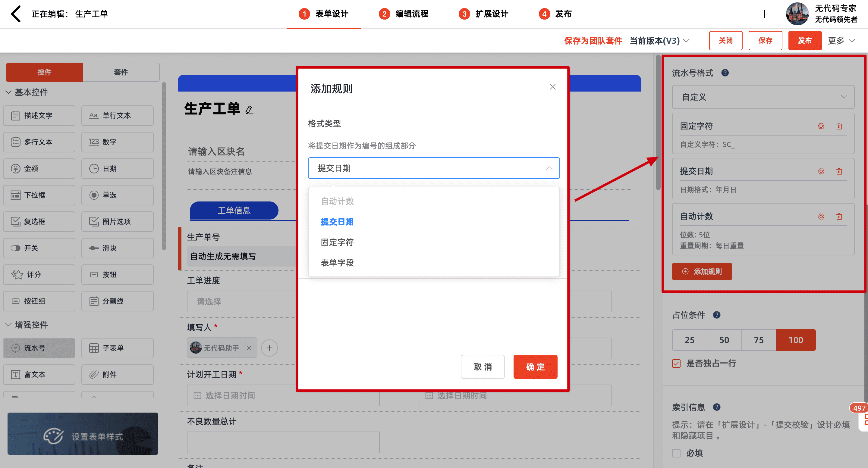Switch to the 套件 tab

pyautogui.click(x=121, y=72)
